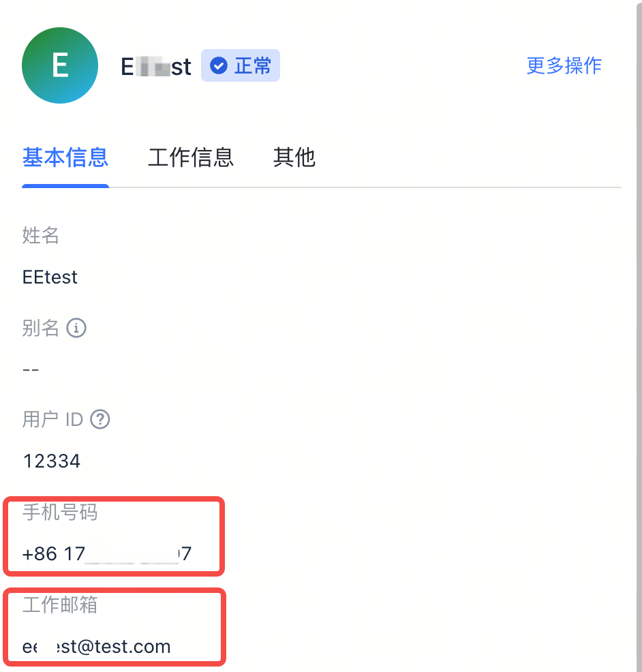
Task: Click the user name heading beside avatar
Action: click(x=156, y=67)
